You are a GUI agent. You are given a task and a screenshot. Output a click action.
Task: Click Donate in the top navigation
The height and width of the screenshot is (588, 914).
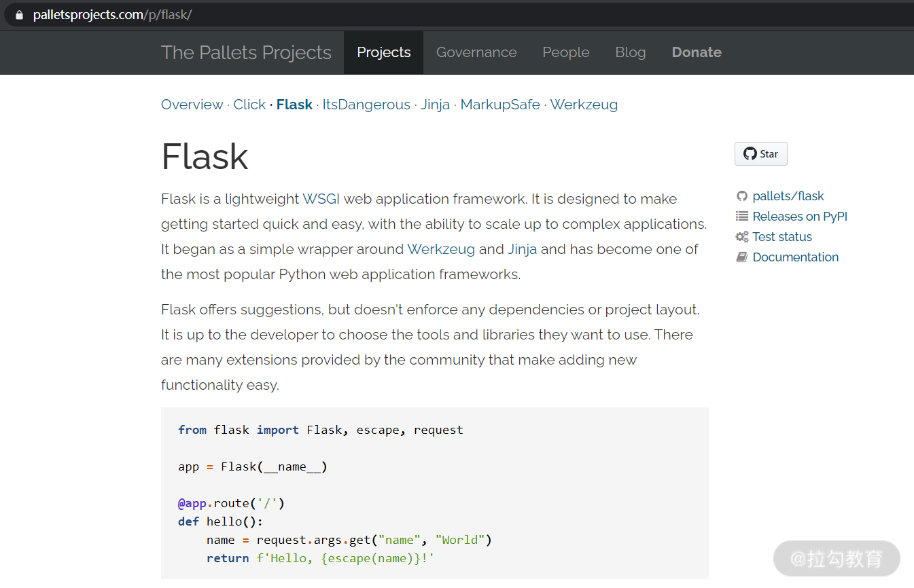click(697, 52)
